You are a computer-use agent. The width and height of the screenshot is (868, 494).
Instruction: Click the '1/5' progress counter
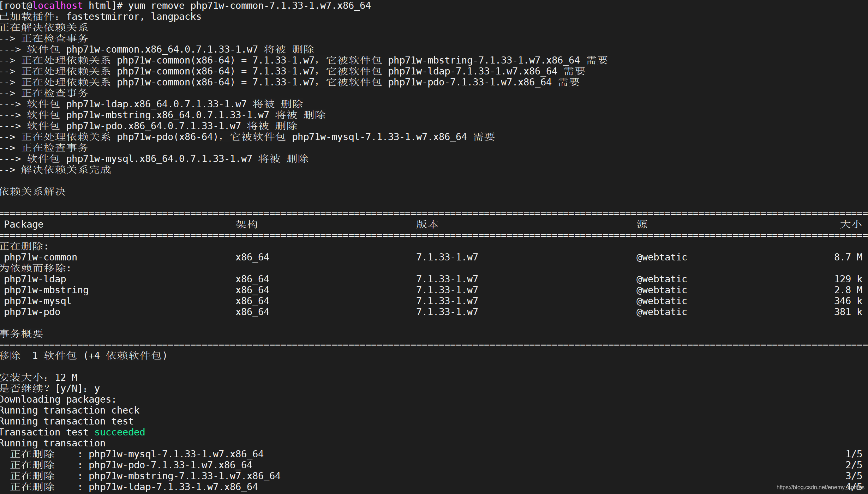click(854, 454)
